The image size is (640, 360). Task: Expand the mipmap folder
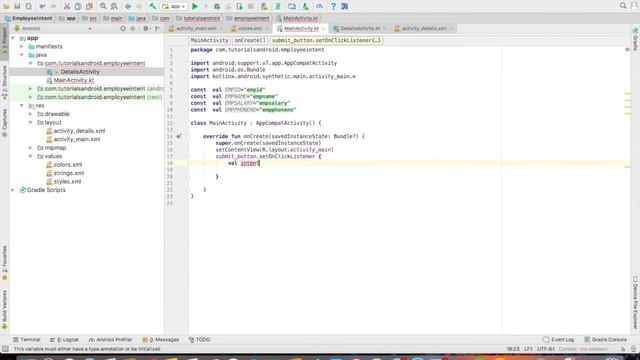click(x=31, y=148)
